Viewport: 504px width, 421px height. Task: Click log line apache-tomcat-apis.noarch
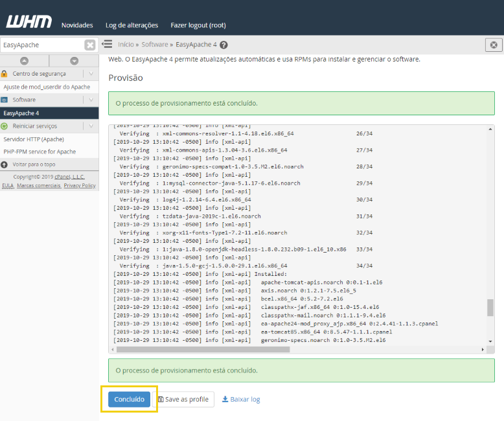pyautogui.click(x=248, y=282)
